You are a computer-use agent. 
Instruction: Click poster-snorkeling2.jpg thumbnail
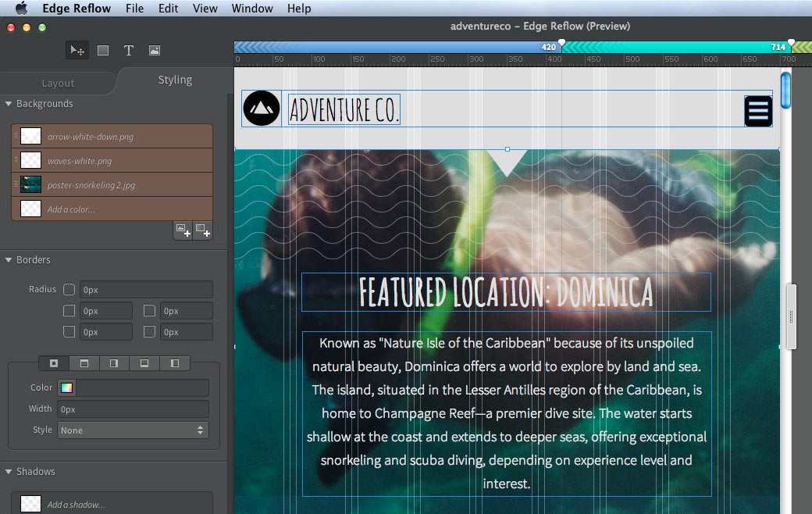[30, 184]
